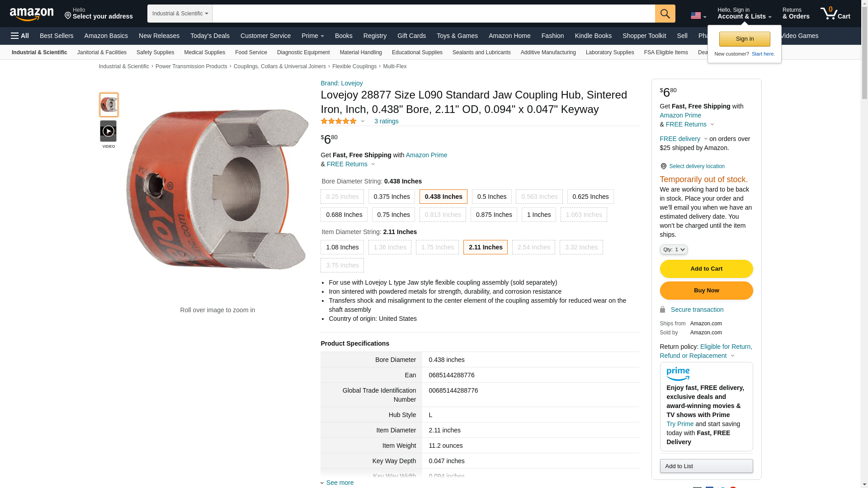Screen dimensions: 868x488
Task: Select the 1.08 Inches item diameter
Action: click(x=342, y=247)
